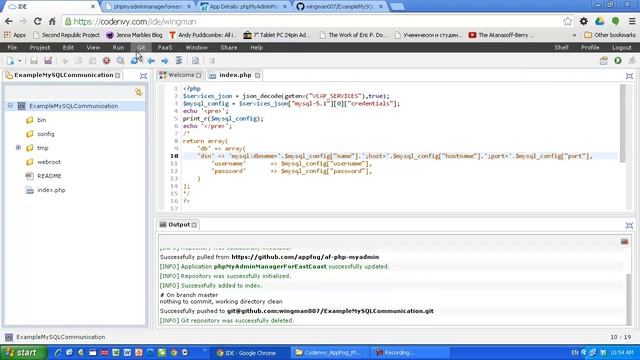640x360 pixels.
Task: Click the grayed paste toolbar icon
Action: pyautogui.click(x=93, y=61)
